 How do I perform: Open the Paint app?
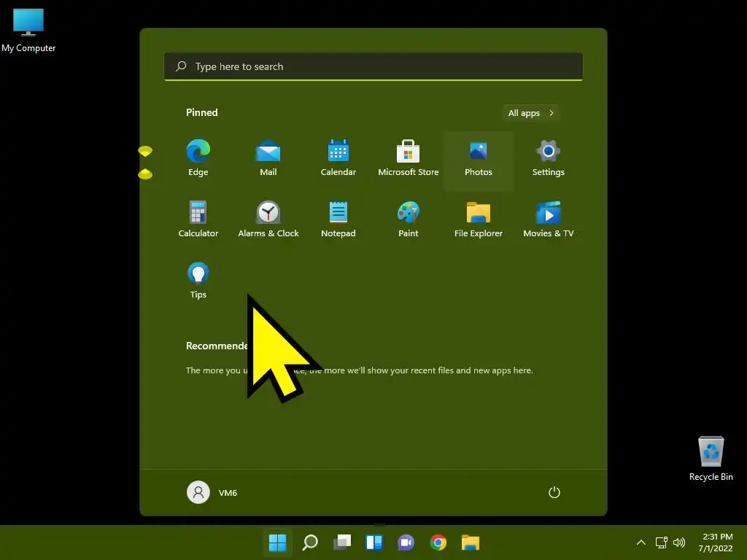click(x=409, y=219)
